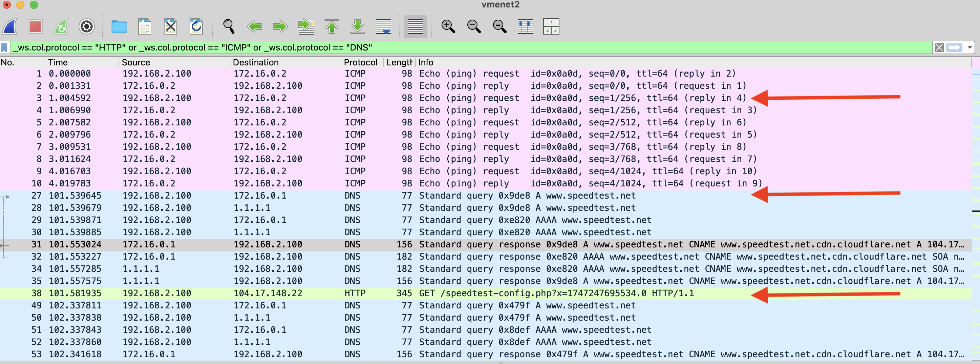
Task: Click source 172.16.0.2 in packet 6
Action: coord(149,135)
